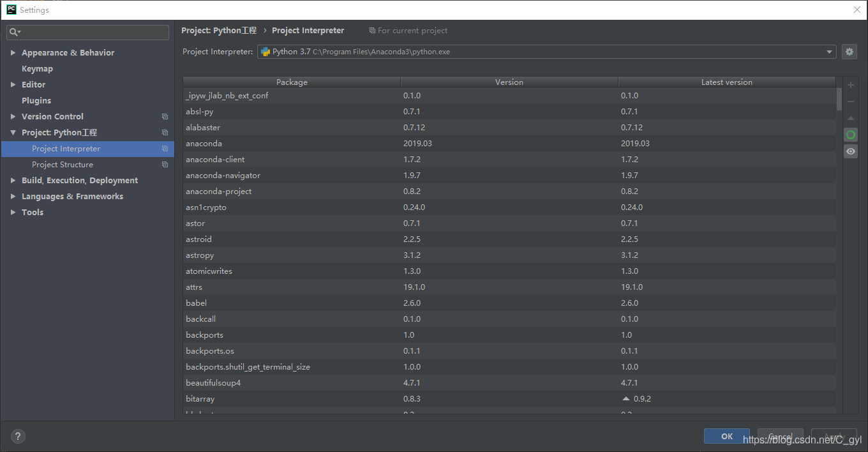
Task: Expand Build, Execution, Deployment section
Action: 13,181
